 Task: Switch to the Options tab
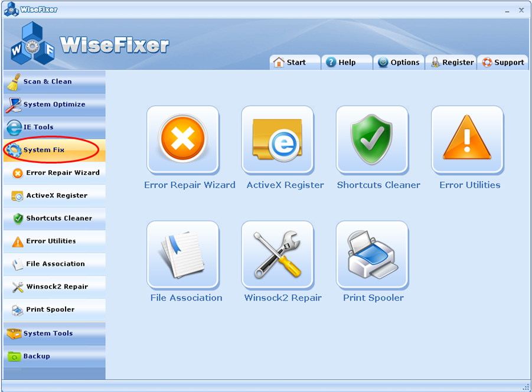[399, 62]
